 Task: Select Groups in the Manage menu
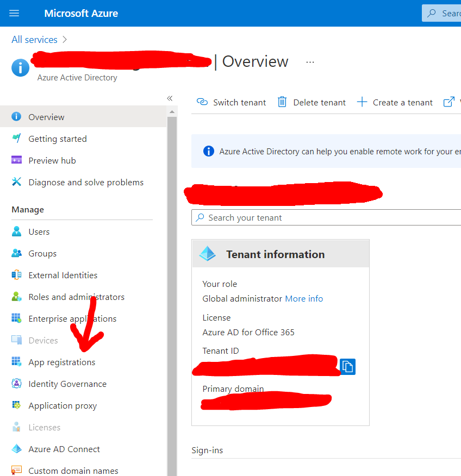click(42, 253)
